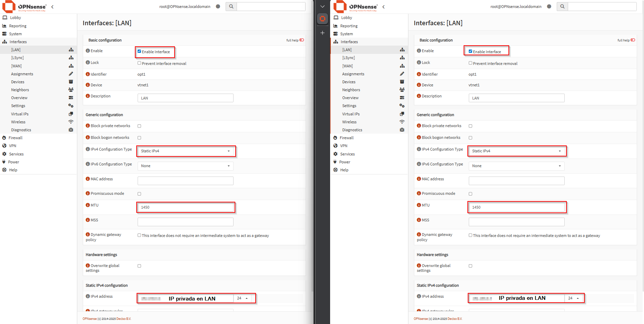Toggle Overwrite global settings checkbox in right window
This screenshot has height=324, width=644.
pos(470,266)
